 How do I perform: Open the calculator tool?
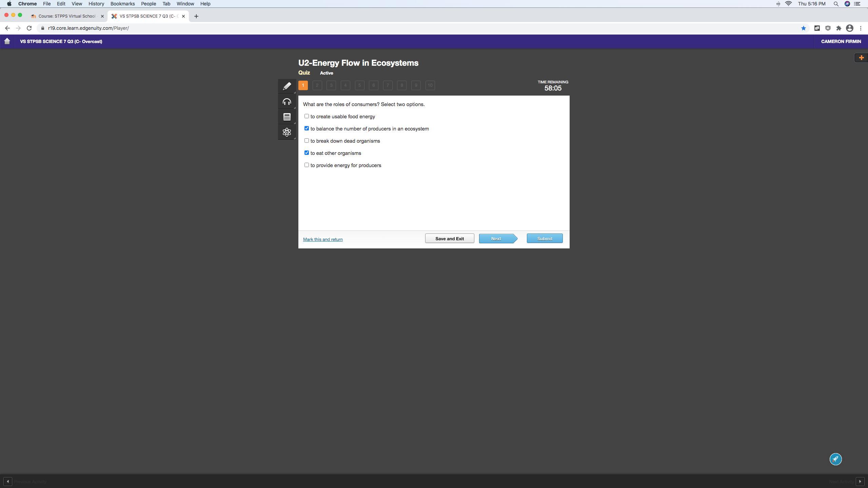(x=287, y=117)
